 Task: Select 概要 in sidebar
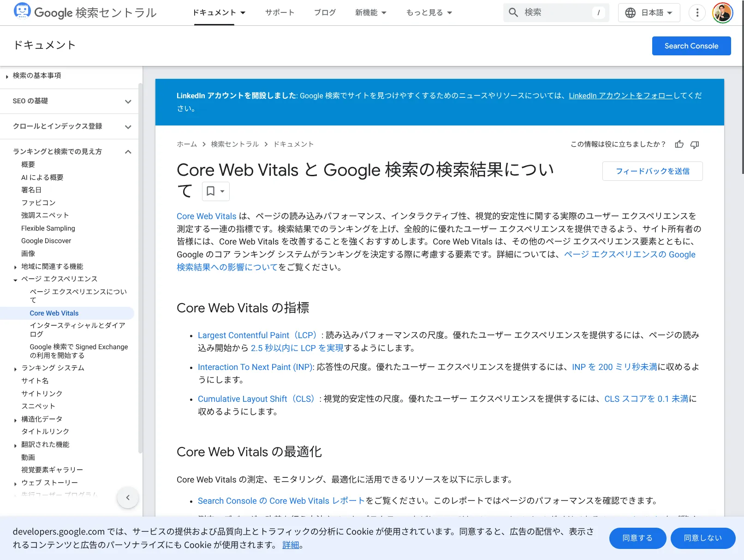(x=28, y=165)
